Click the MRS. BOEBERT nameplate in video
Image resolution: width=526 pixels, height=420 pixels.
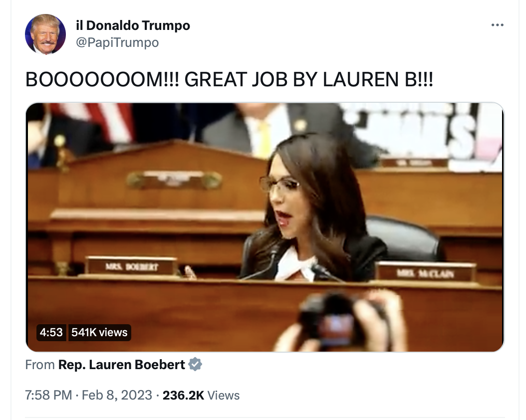pos(132,267)
